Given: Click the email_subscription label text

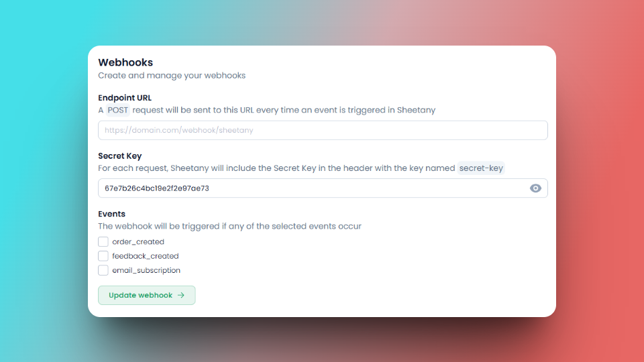Looking at the screenshot, I should tap(146, 270).
